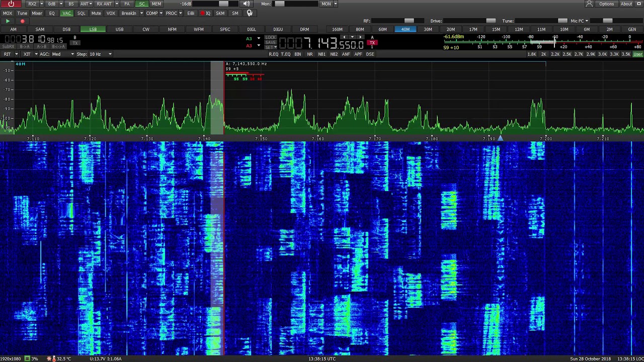The height and width of the screenshot is (362, 644).
Task: Switch to the 40M band
Action: click(406, 29)
